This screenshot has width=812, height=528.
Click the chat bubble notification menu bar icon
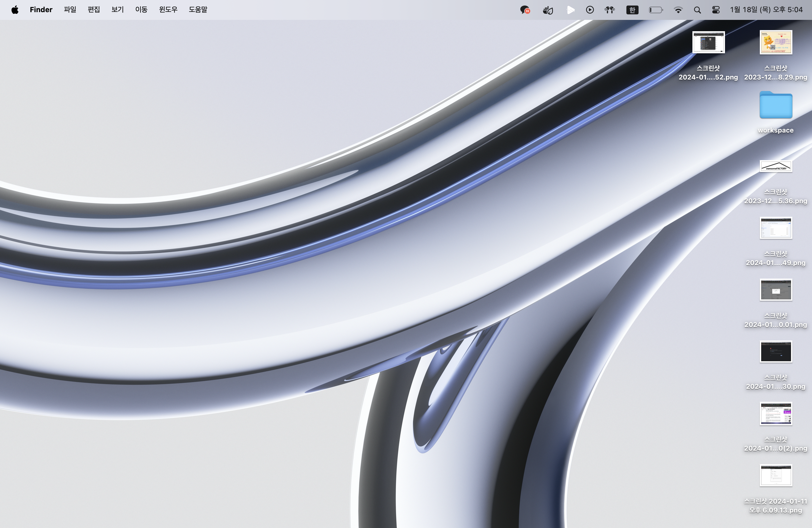click(x=525, y=10)
